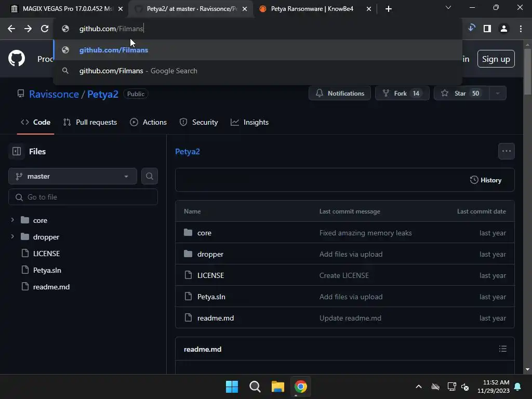Click the Sign up button
The width and height of the screenshot is (532, 399).
496,59
